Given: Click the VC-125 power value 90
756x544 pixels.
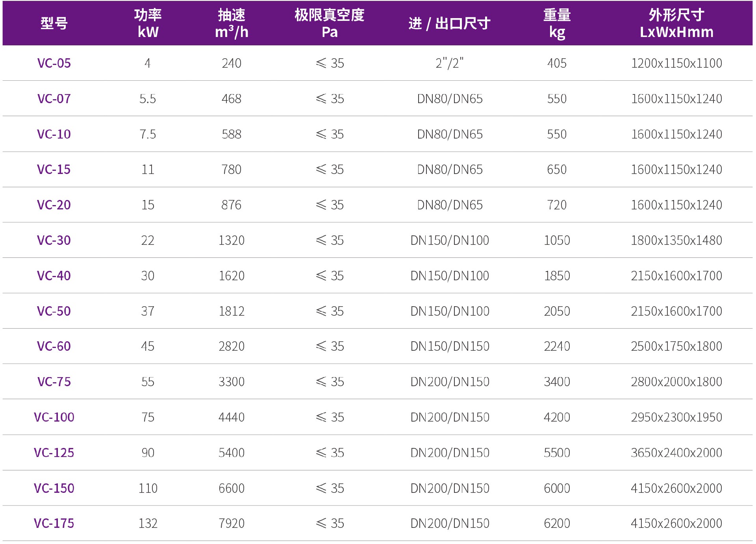Looking at the screenshot, I should [148, 453].
